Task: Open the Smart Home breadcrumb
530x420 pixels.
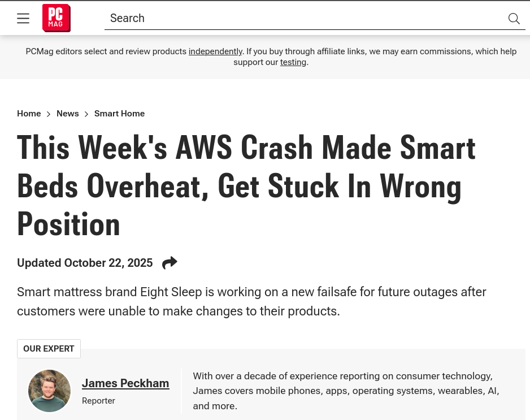Action: point(119,114)
